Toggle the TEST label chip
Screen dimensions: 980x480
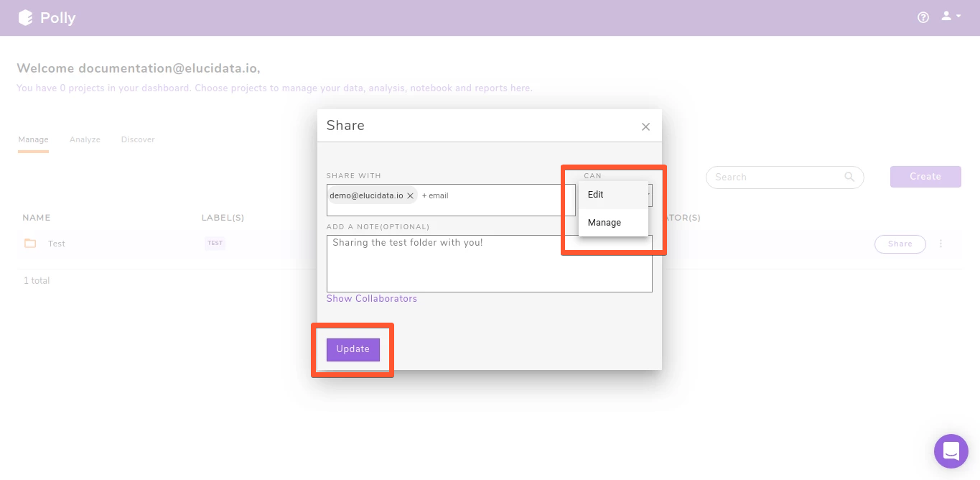click(215, 243)
